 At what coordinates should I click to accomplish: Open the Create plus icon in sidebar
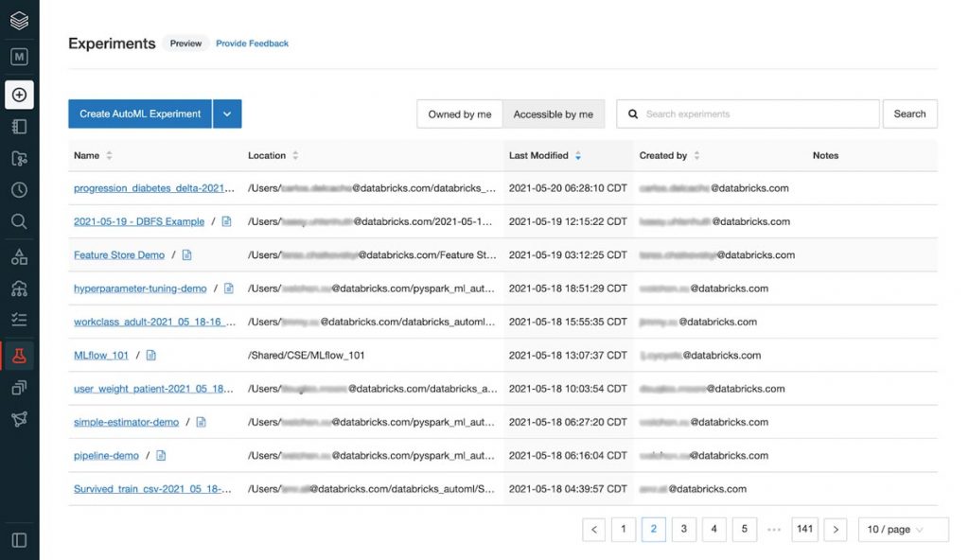coord(19,95)
